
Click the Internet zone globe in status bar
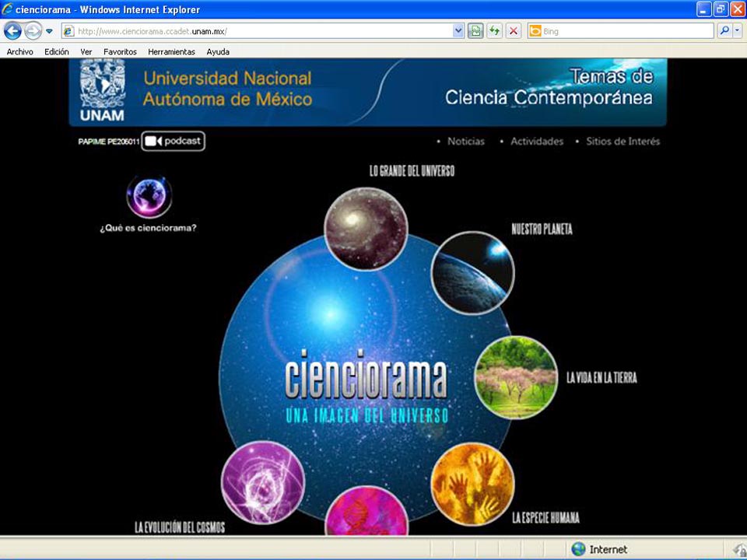(x=578, y=549)
